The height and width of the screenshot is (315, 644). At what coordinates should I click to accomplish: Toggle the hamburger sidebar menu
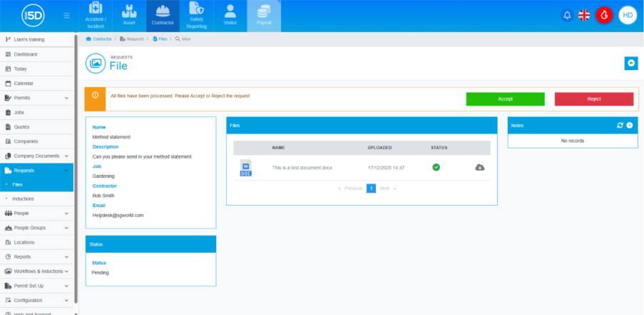[x=67, y=16]
